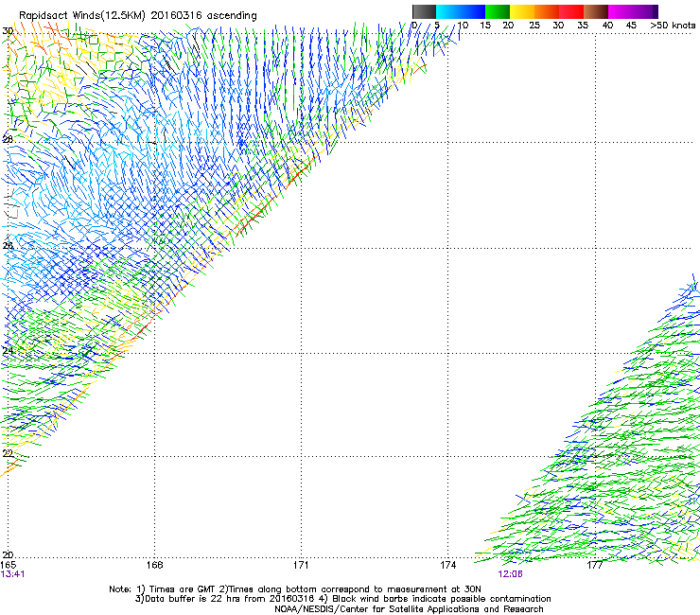The width and height of the screenshot is (700, 615).
Task: Click the cyan-blue 5-15 knots color band
Action: pyautogui.click(x=461, y=11)
